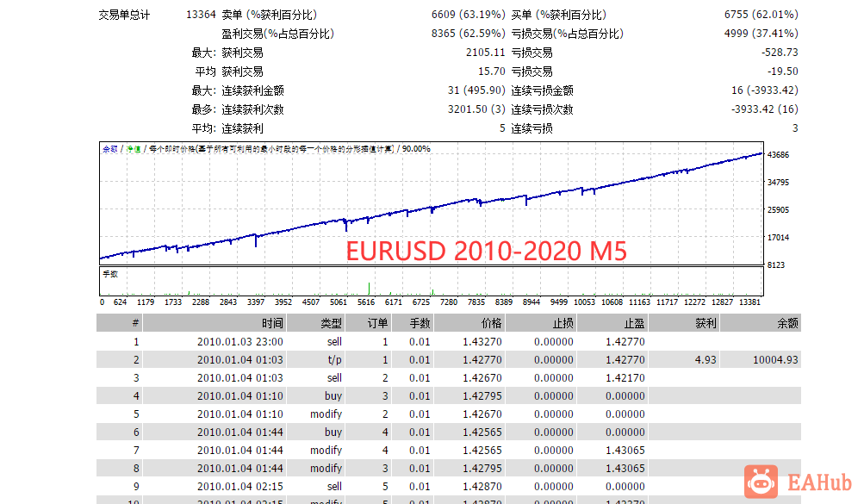
Task: Click the 手数 volume panel label
Action: tap(110, 274)
